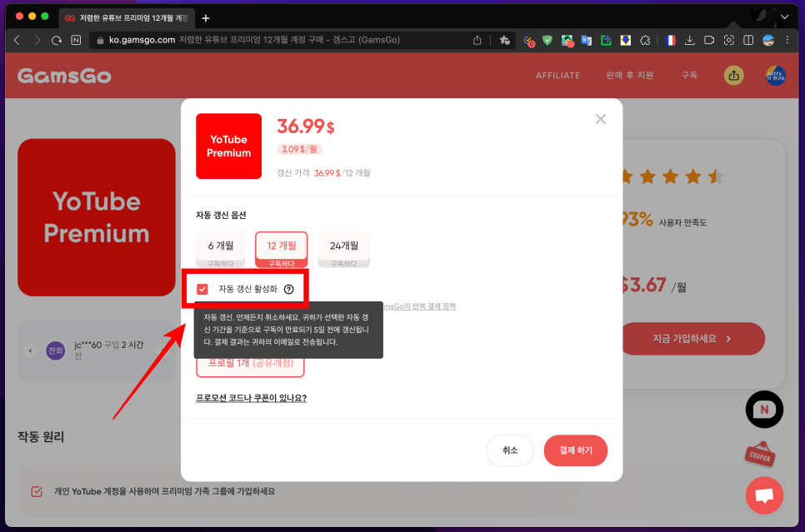Click the yellow share icon in the header
The image size is (805, 532).
[733, 76]
